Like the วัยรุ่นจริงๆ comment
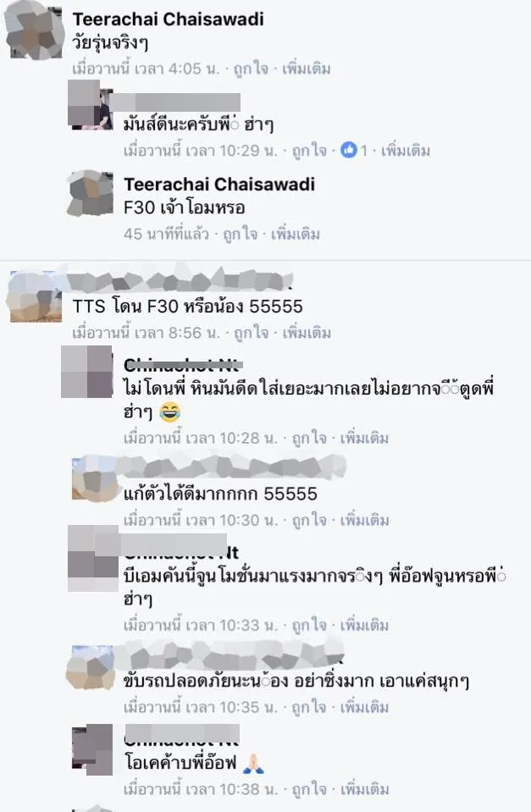 tap(251, 69)
